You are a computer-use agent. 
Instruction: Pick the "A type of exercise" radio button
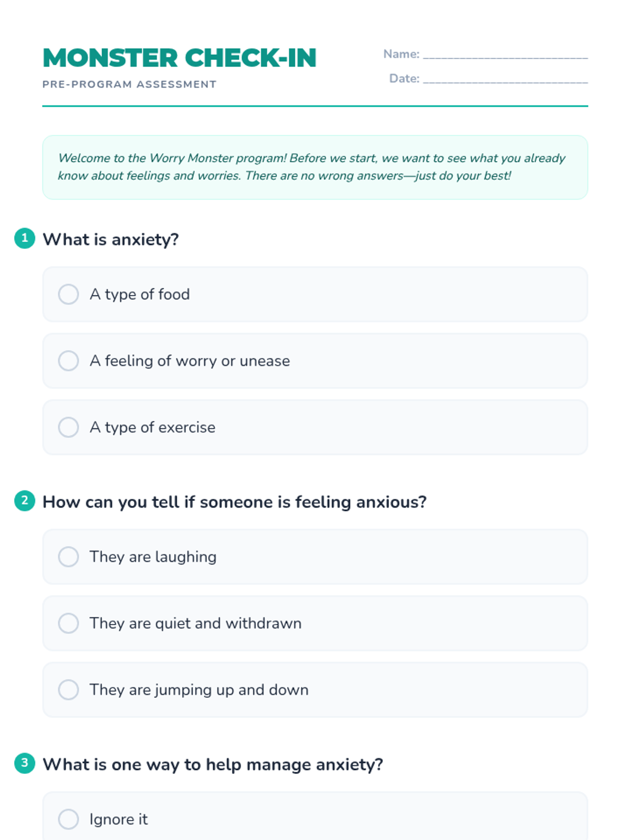[69, 427]
